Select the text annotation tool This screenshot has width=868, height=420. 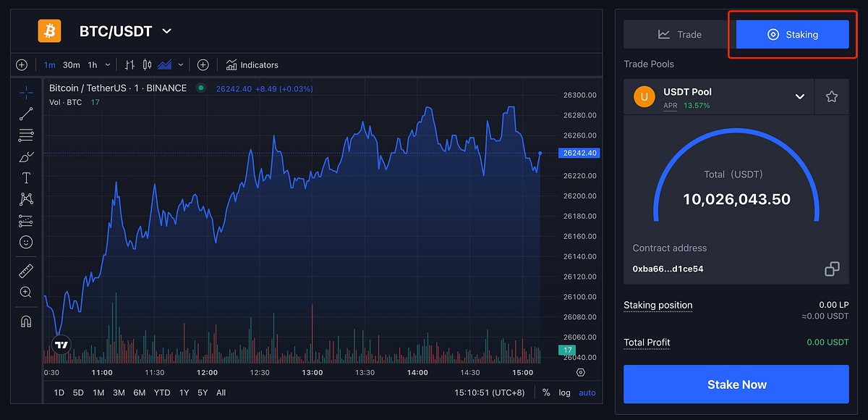point(26,177)
